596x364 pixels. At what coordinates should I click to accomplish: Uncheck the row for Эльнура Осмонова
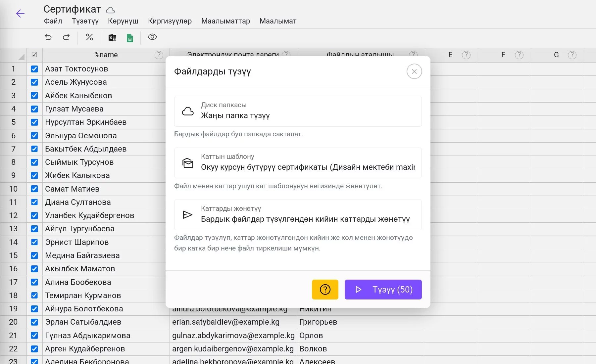click(x=34, y=136)
